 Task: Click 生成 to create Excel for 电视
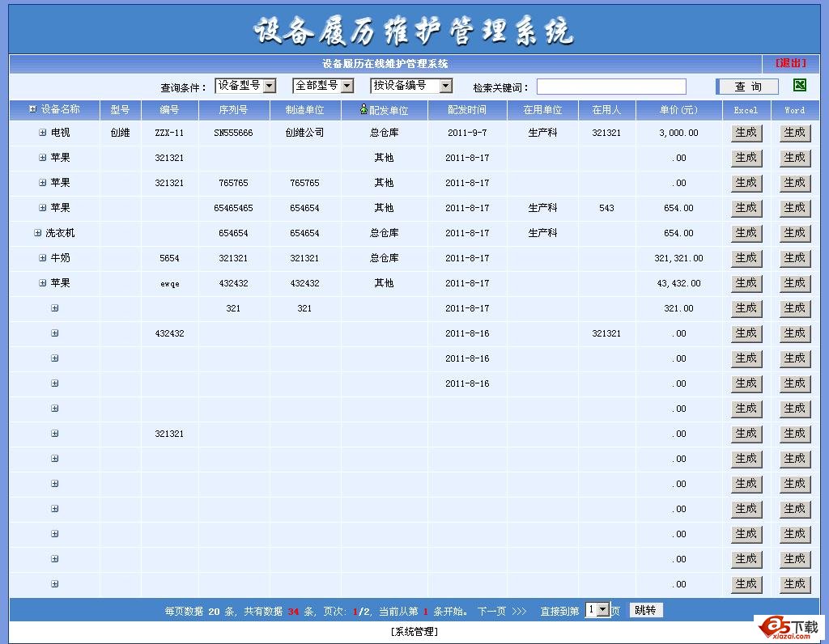click(746, 132)
